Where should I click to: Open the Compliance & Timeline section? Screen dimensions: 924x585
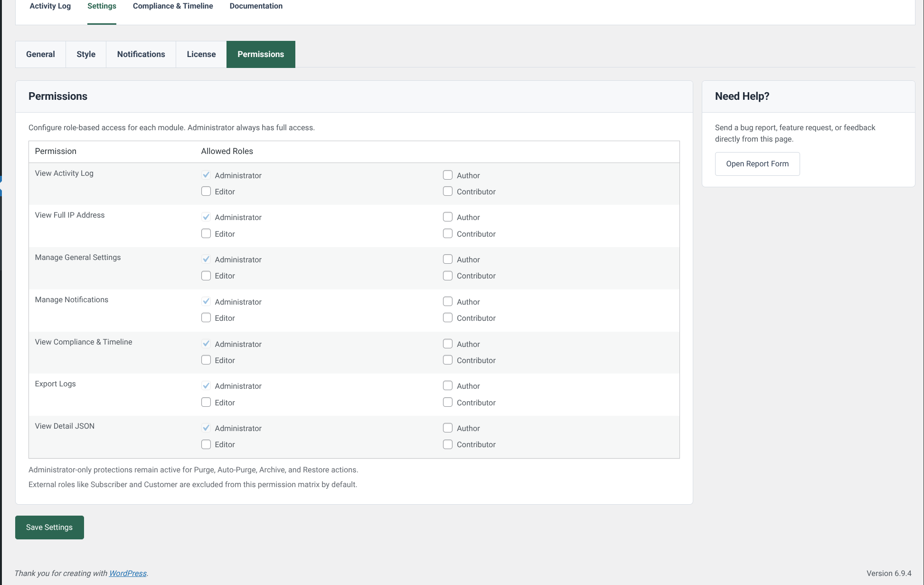point(173,6)
